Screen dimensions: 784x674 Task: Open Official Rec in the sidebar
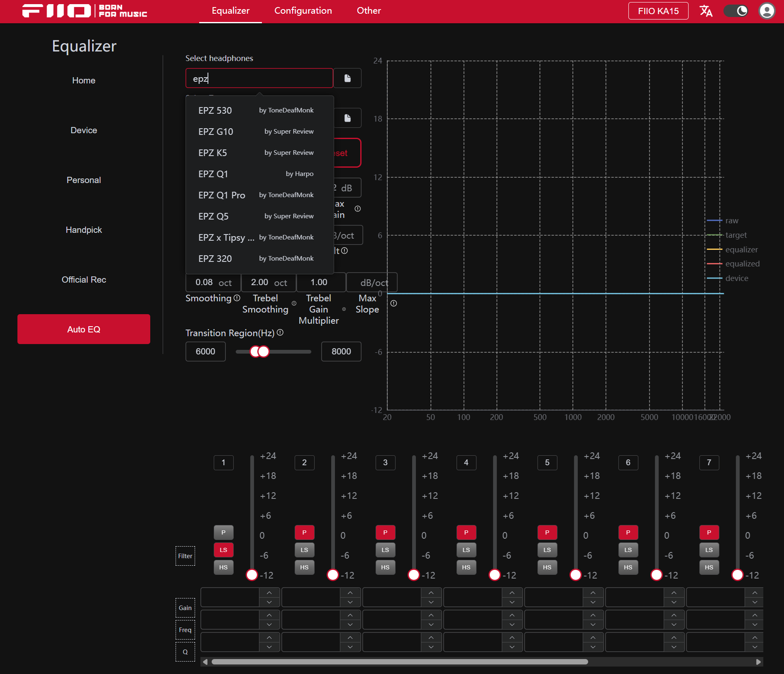83,280
